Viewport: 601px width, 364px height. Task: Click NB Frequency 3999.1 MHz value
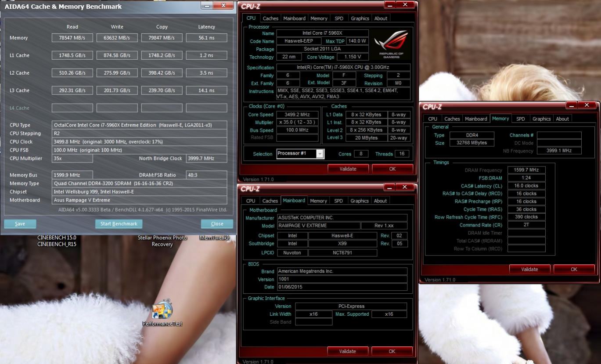tap(559, 151)
